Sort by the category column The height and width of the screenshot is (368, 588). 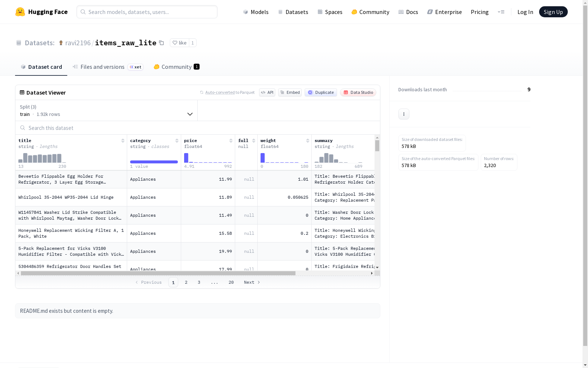[x=177, y=141]
